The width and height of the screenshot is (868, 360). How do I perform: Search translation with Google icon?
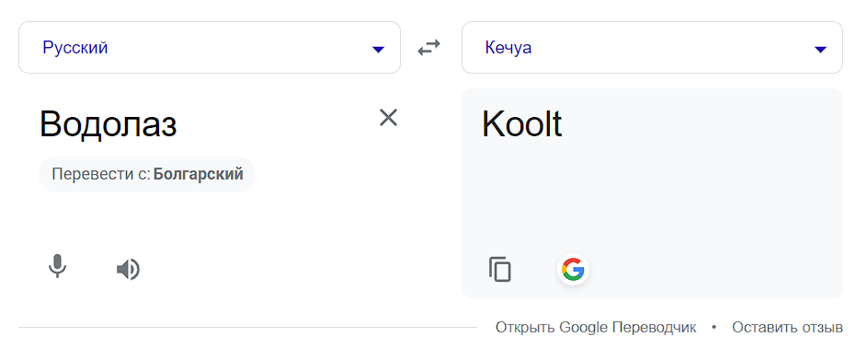tap(573, 270)
